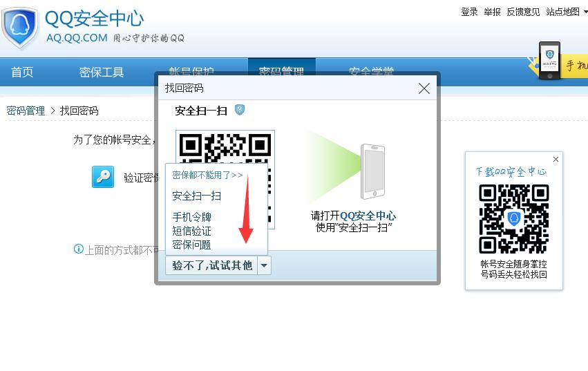Screen dimensions: 588x371
Task: Click the info icon before 上面的方式都不可用
Action: [78, 249]
